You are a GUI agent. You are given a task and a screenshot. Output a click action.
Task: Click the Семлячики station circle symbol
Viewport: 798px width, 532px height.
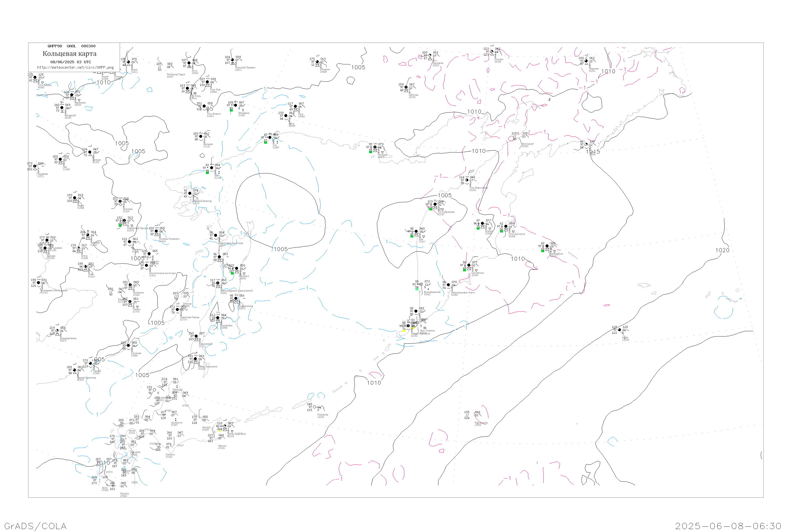pyautogui.click(x=469, y=265)
